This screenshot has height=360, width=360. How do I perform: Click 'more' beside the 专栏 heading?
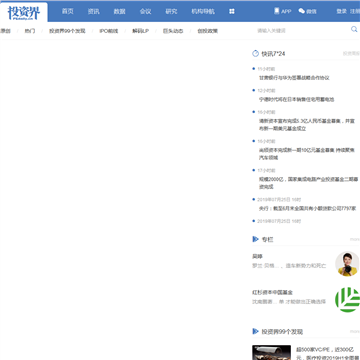(x=355, y=239)
